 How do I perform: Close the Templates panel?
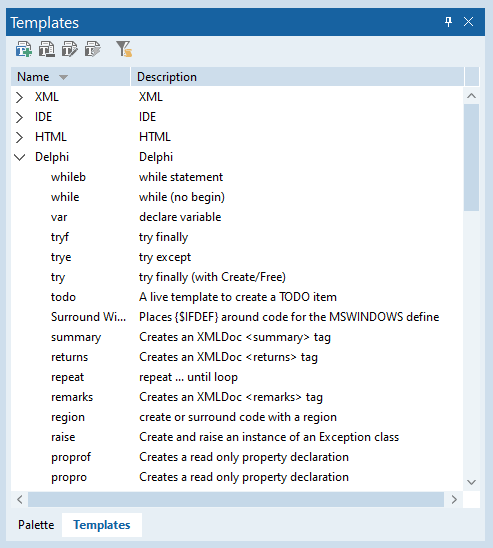468,22
